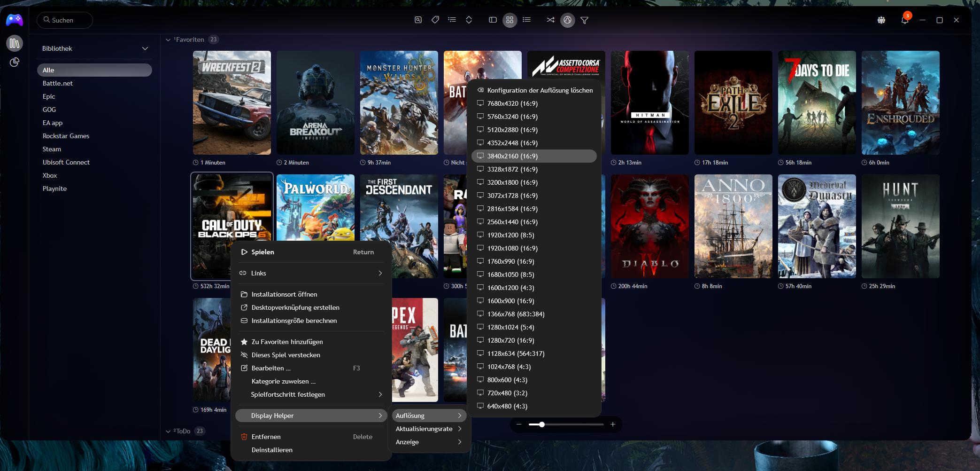The width and height of the screenshot is (980, 471).
Task: Filter the library by Epic
Action: click(x=94, y=96)
